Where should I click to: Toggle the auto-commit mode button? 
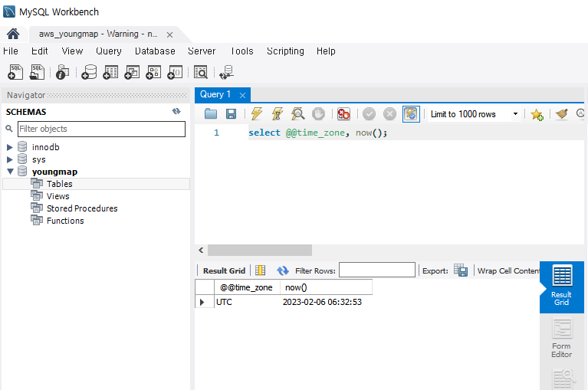(x=411, y=114)
